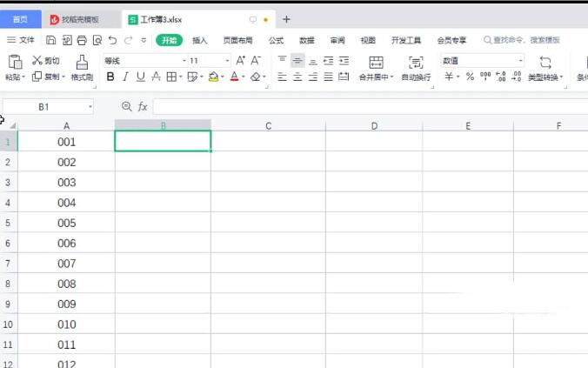Open the quick access toolbar customize arrow

tap(144, 40)
